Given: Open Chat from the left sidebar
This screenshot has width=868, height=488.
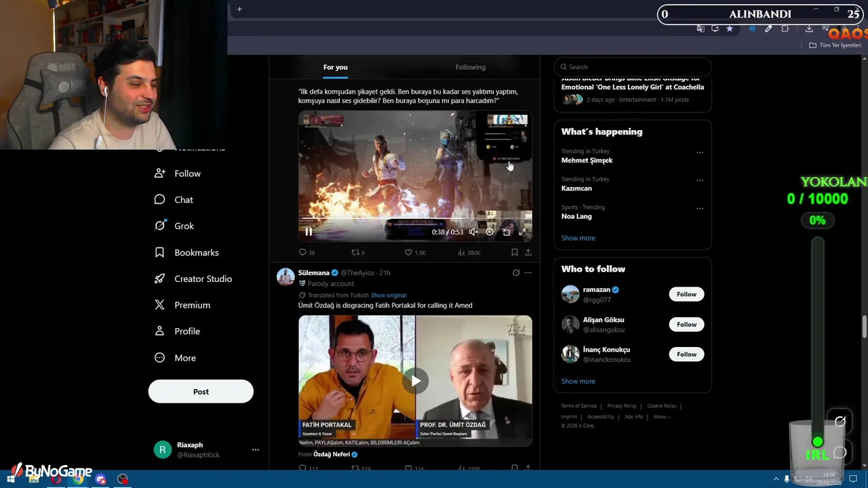Looking at the screenshot, I should point(174,200).
